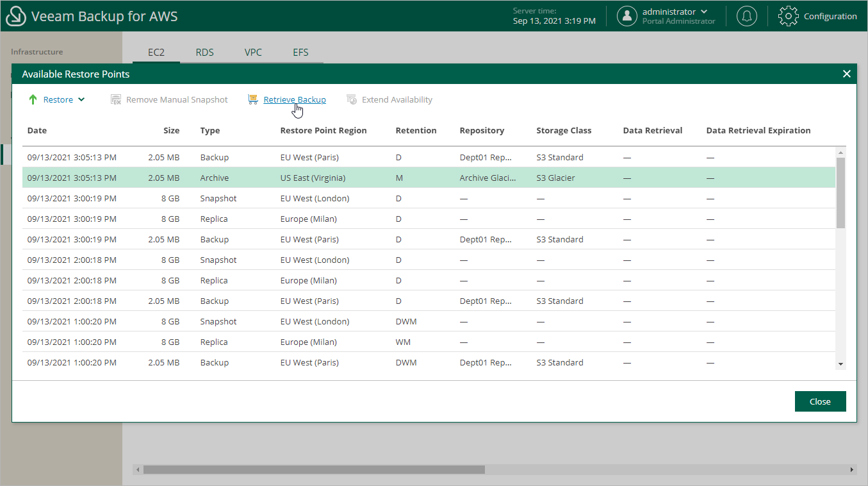Click the Retrieve Backup link
The image size is (868, 486).
(x=295, y=99)
